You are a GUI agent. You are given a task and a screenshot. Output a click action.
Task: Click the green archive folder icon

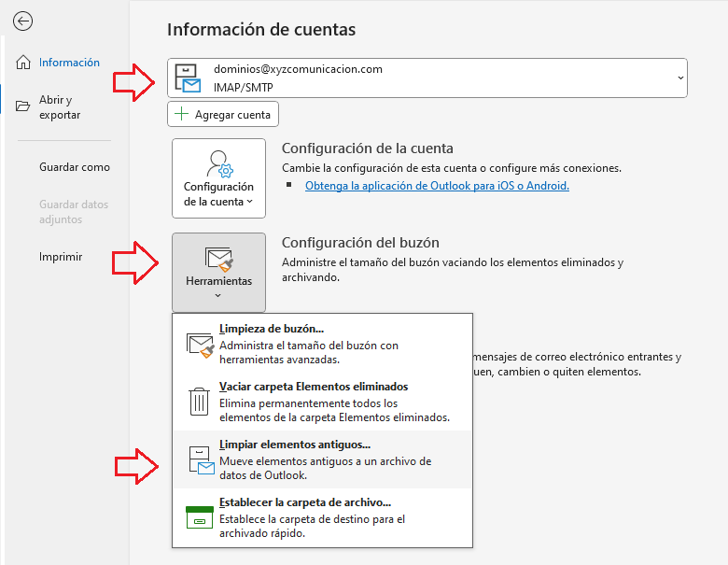coord(200,516)
